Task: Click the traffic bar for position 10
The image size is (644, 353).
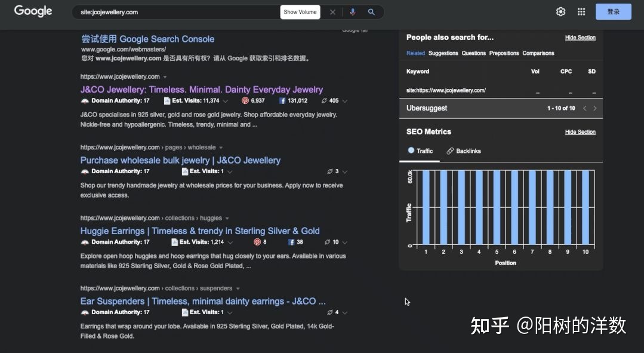Action: coord(586,207)
